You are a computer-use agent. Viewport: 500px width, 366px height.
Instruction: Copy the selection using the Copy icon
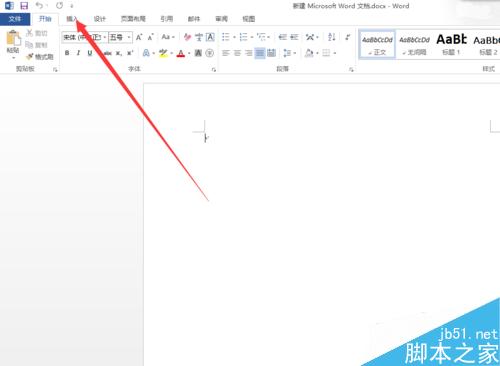(x=29, y=45)
